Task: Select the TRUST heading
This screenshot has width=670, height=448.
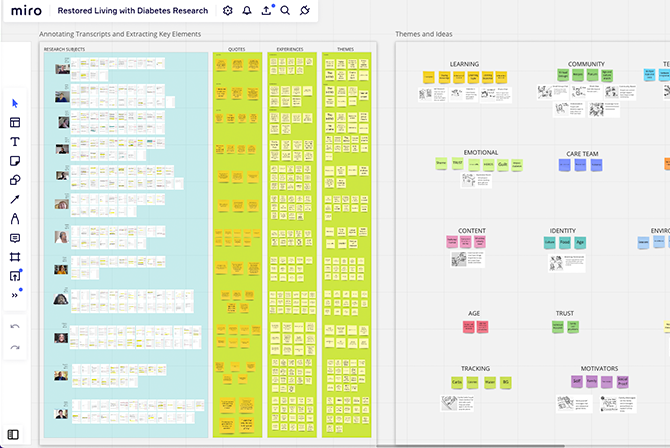Action: tap(565, 313)
